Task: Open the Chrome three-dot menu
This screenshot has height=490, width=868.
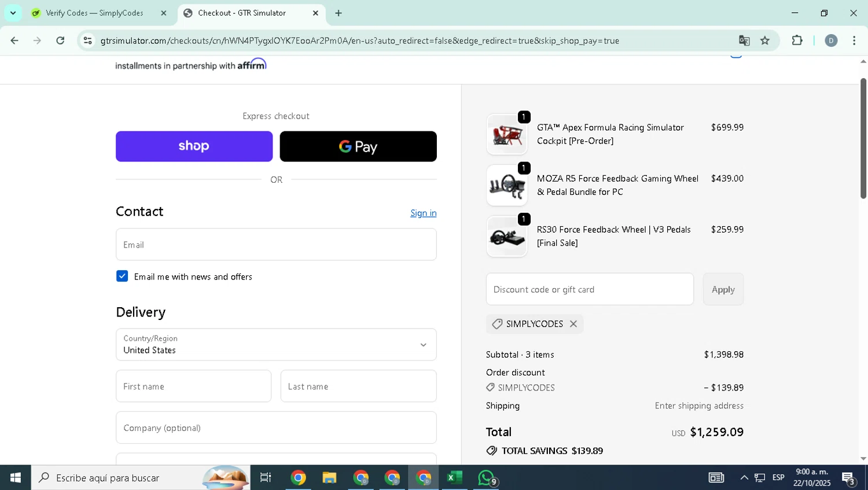Action: pos(854,40)
